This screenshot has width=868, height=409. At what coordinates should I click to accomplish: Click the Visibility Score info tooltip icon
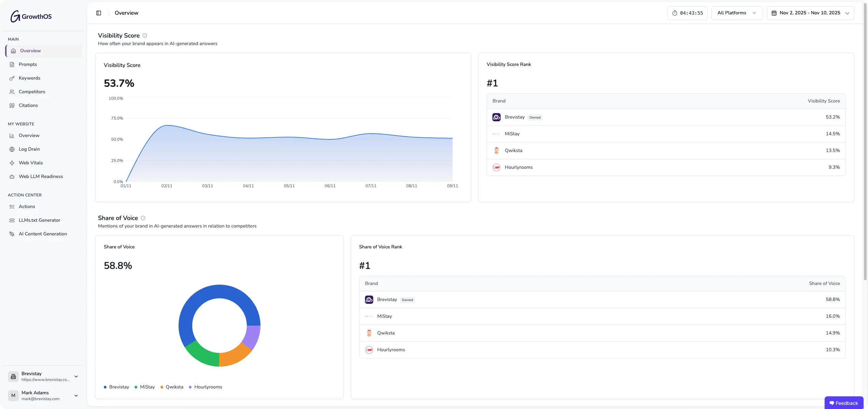coord(144,36)
